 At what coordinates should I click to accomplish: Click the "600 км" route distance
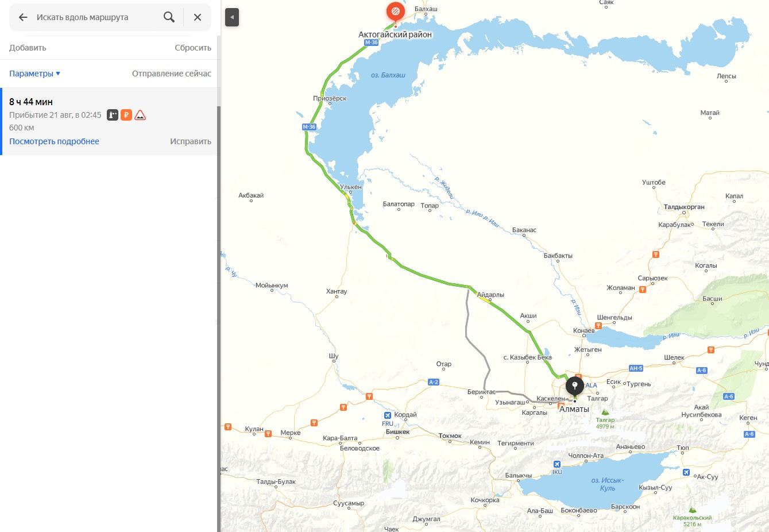pos(22,128)
